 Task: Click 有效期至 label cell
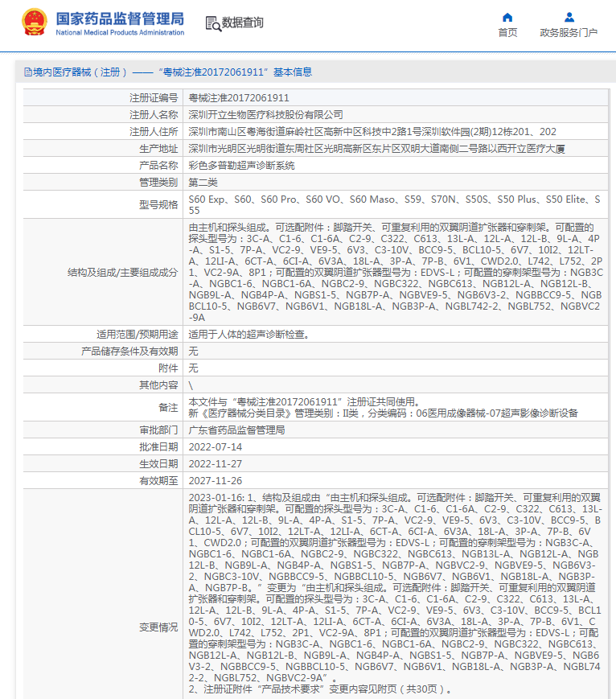pyautogui.click(x=103, y=481)
